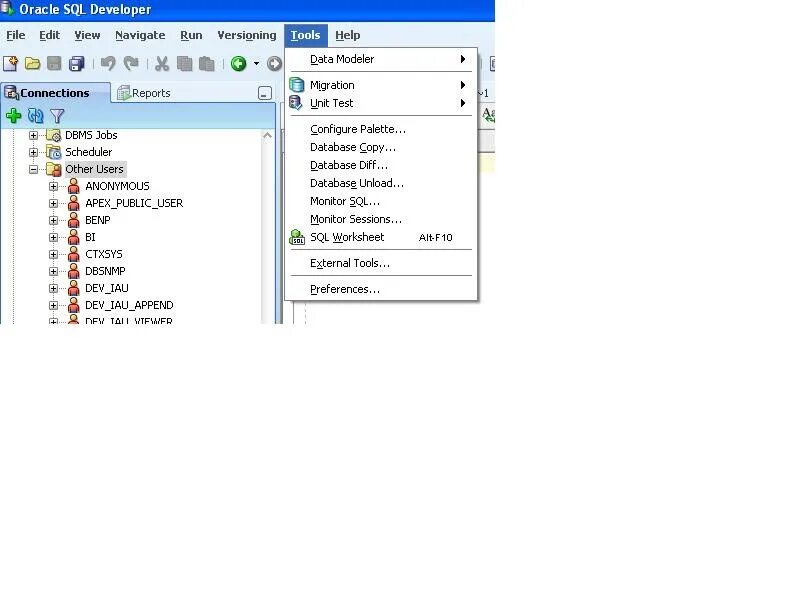Screen dimensions: 800x600
Task: Click the DBMS Jobs folder icon
Action: (x=54, y=135)
